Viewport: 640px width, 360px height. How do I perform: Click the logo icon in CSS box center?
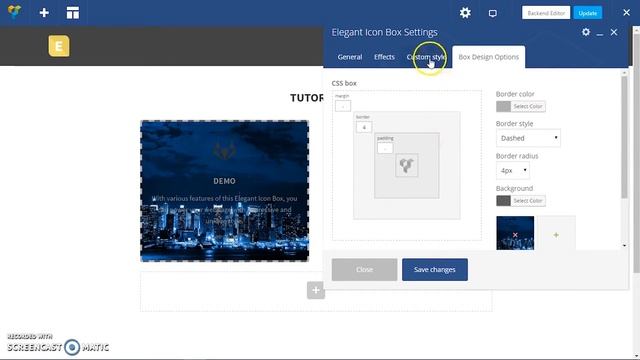coord(407,165)
